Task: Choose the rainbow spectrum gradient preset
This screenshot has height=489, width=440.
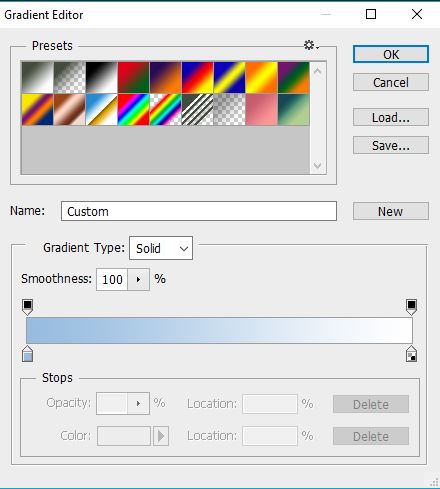Action: [133, 109]
